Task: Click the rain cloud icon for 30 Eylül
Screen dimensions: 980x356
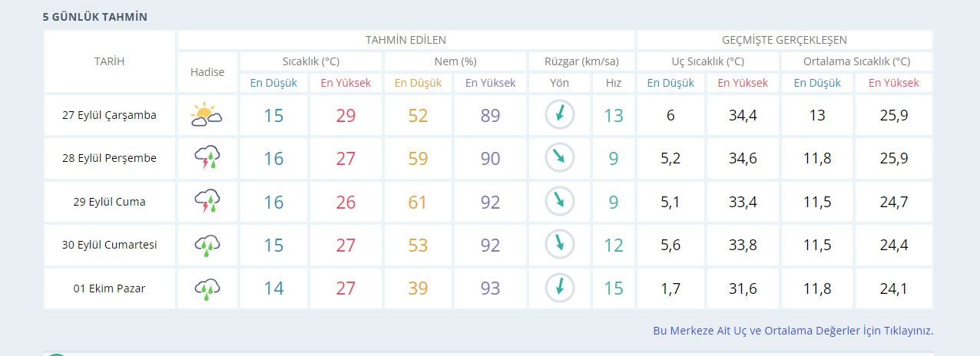Action: pos(207,245)
